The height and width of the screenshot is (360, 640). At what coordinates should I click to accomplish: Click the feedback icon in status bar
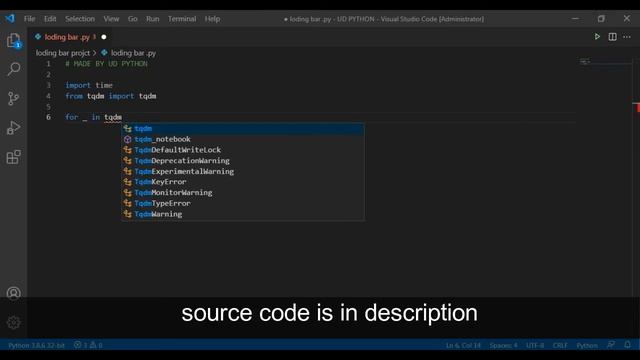coord(611,345)
